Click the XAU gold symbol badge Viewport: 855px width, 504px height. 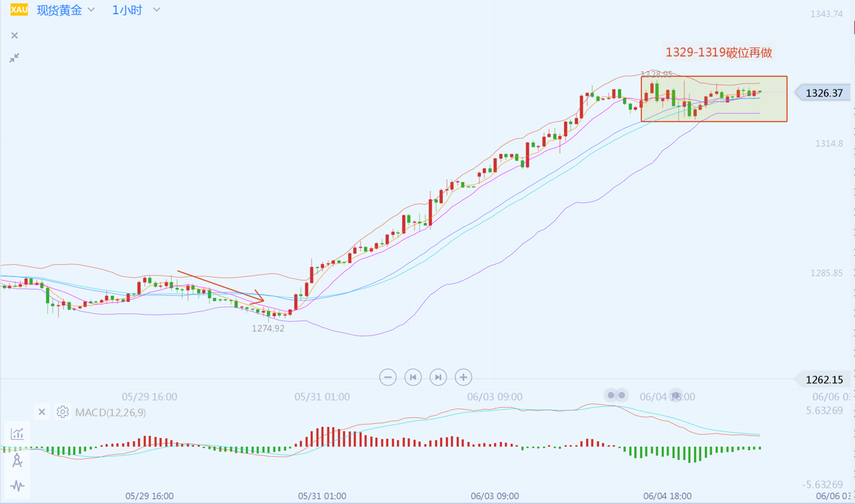[19, 10]
